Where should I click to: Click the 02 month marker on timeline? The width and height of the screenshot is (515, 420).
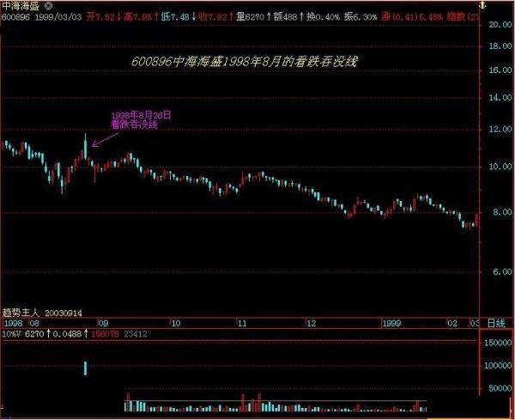pos(452,324)
